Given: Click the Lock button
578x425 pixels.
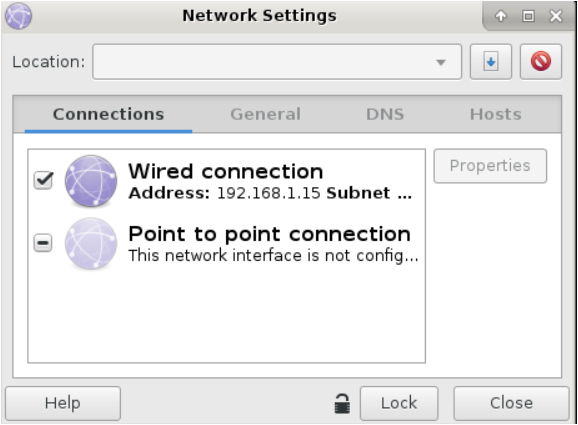Looking at the screenshot, I should [399, 403].
